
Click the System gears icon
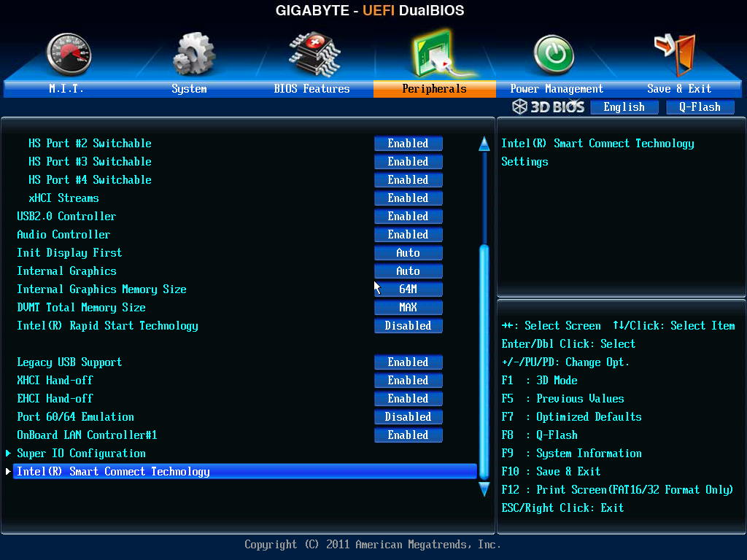(x=194, y=53)
